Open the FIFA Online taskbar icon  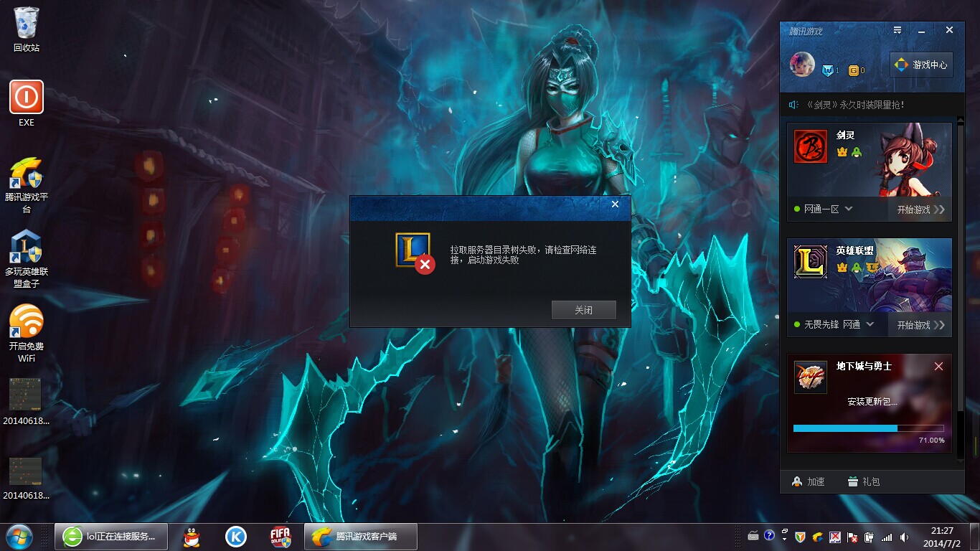click(x=280, y=537)
